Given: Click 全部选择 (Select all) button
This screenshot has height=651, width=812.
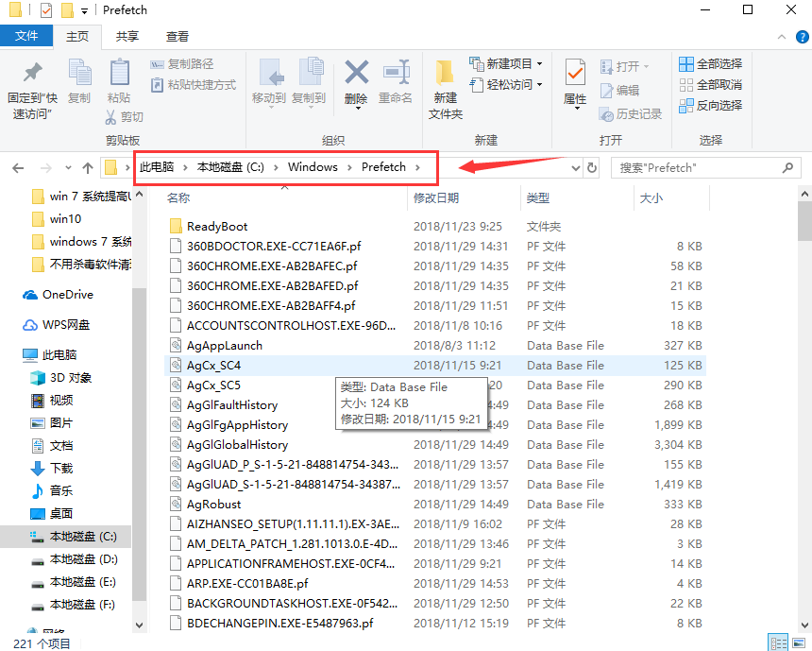Looking at the screenshot, I should [x=710, y=64].
